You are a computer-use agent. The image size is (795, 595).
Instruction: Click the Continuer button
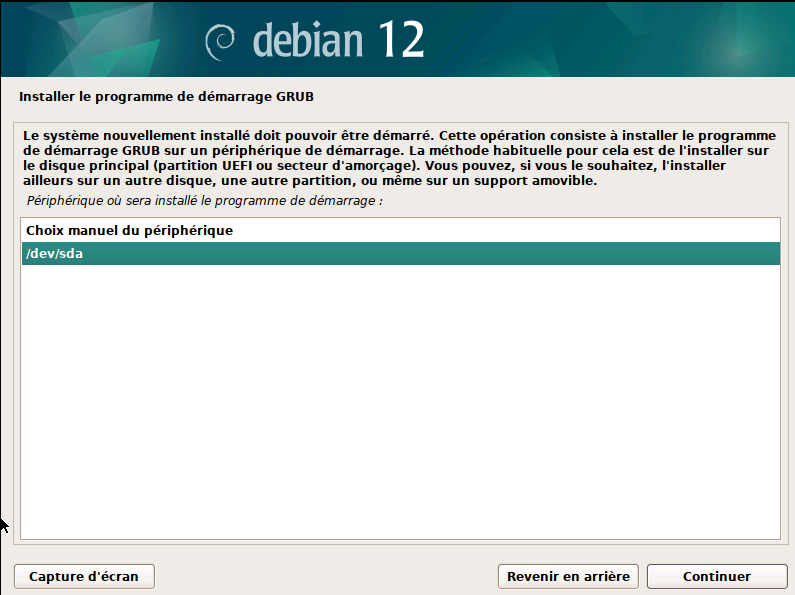click(716, 576)
